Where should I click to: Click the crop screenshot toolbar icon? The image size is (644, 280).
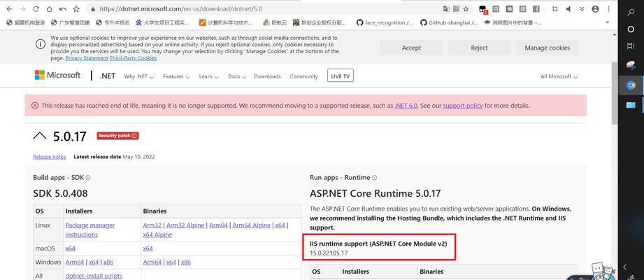(x=555, y=8)
